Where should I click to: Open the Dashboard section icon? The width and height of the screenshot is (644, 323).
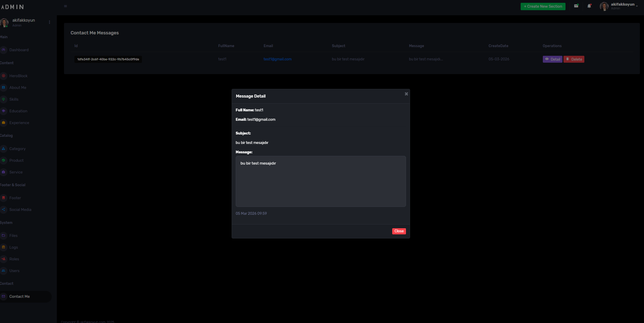(x=4, y=50)
